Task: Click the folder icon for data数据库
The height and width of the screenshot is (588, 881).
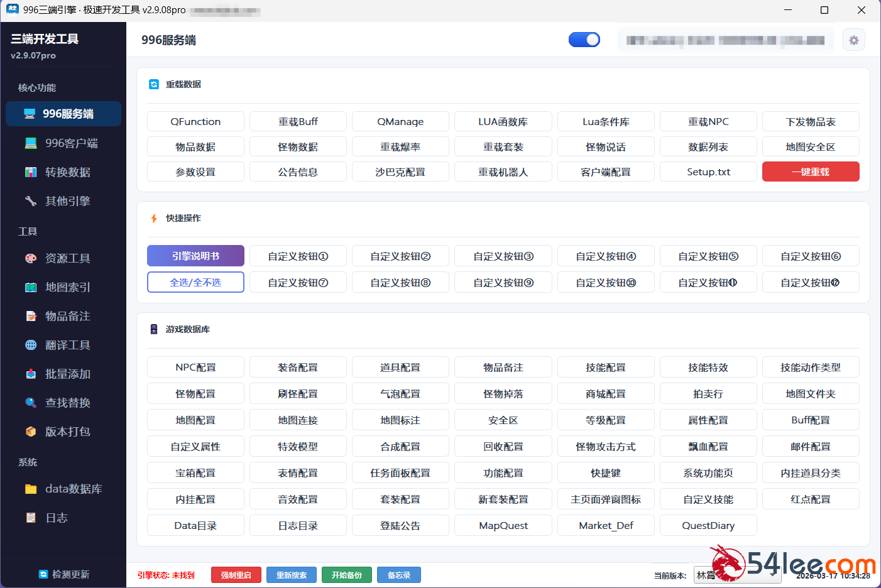Action: tap(31, 489)
